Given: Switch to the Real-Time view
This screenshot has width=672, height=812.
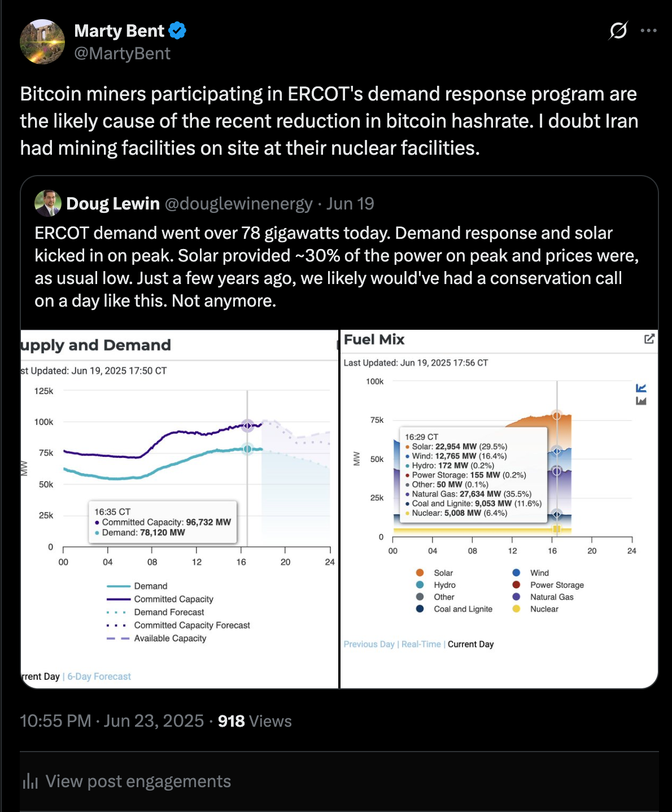Looking at the screenshot, I should [421, 644].
